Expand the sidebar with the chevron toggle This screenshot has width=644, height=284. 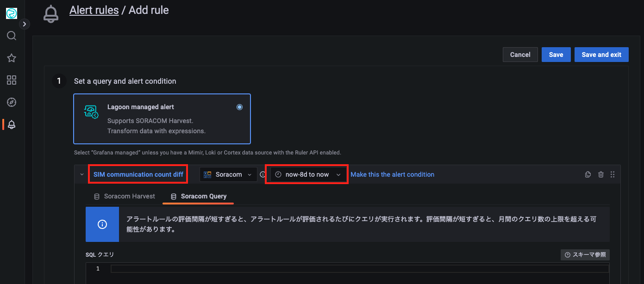click(25, 24)
